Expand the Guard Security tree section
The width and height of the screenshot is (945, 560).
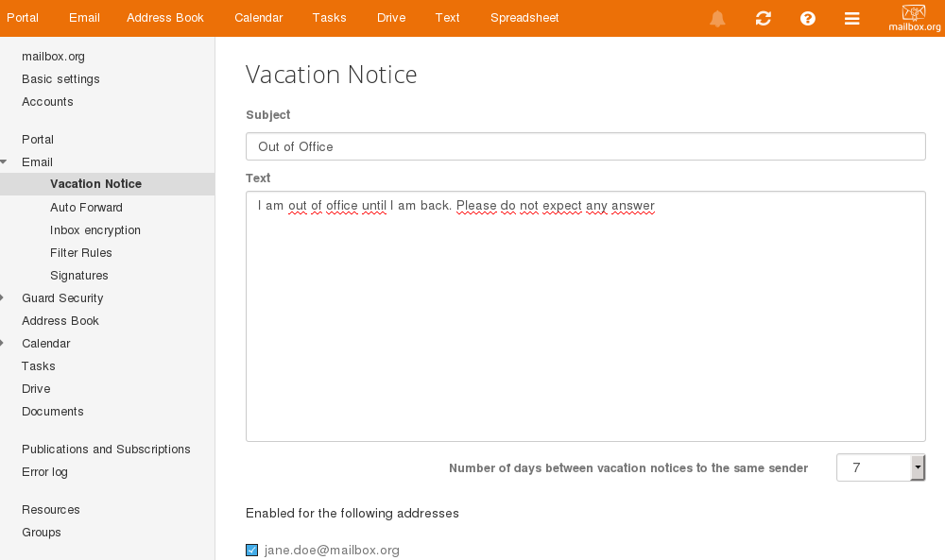(x=3, y=298)
